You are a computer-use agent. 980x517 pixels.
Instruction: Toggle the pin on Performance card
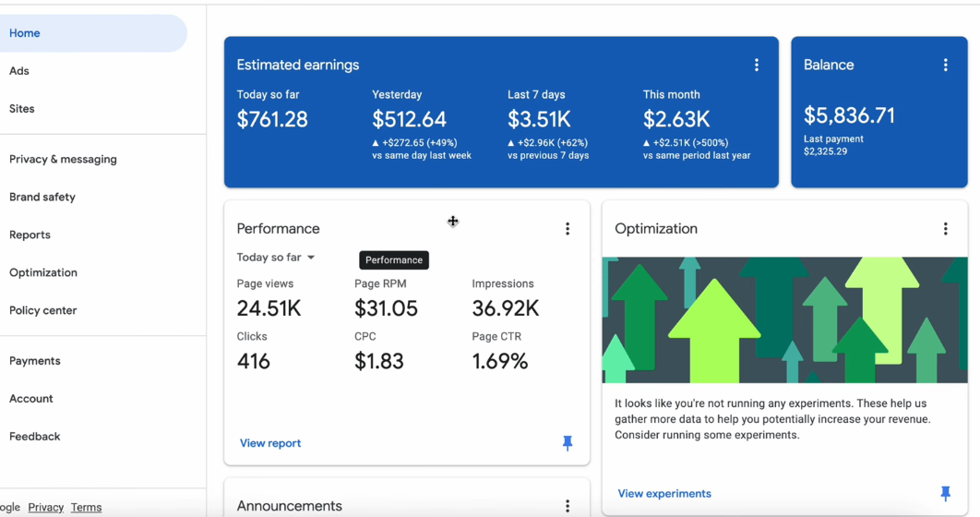tap(568, 443)
